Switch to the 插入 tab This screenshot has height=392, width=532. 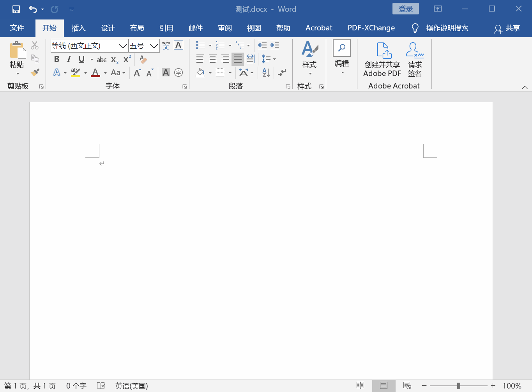pyautogui.click(x=78, y=28)
